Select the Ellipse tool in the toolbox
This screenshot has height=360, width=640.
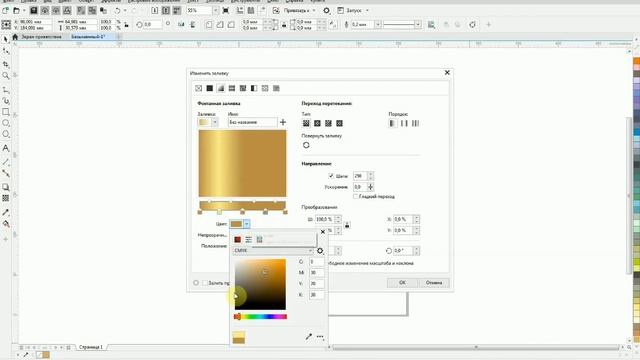tap(6, 123)
